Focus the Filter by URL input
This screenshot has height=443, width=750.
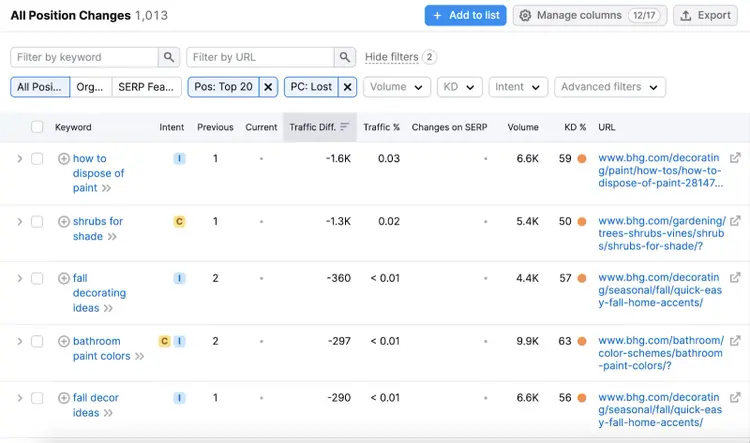tap(261, 57)
